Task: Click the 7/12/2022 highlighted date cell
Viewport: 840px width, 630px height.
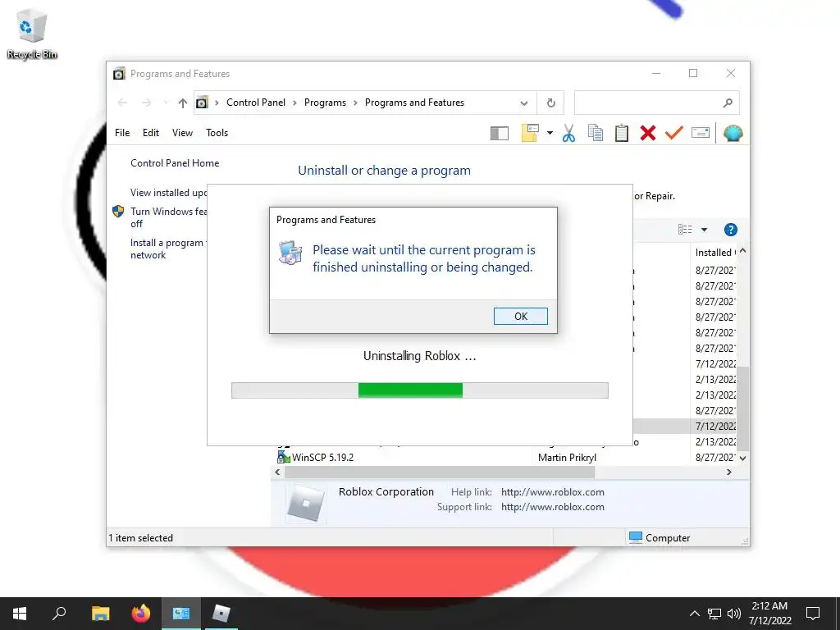Action: coord(715,427)
